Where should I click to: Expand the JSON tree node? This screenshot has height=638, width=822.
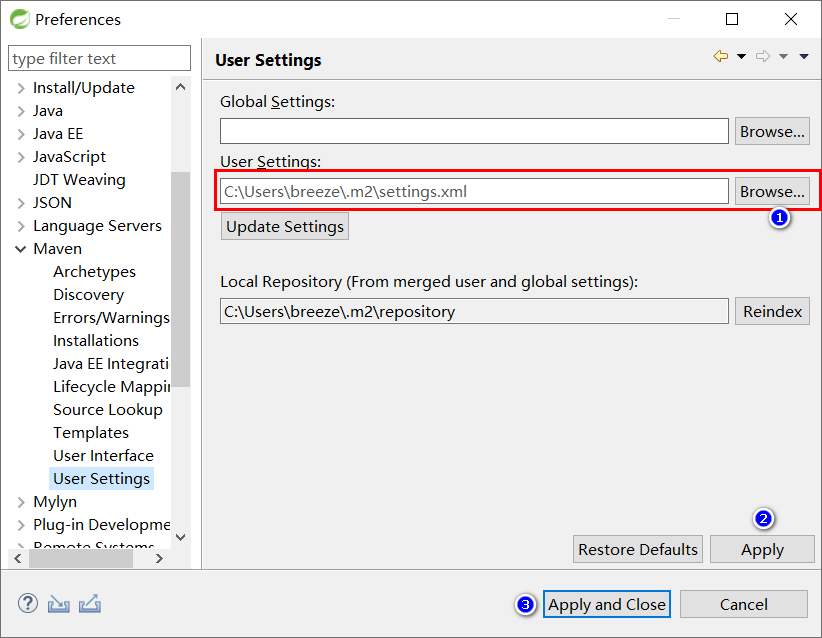click(x=21, y=203)
